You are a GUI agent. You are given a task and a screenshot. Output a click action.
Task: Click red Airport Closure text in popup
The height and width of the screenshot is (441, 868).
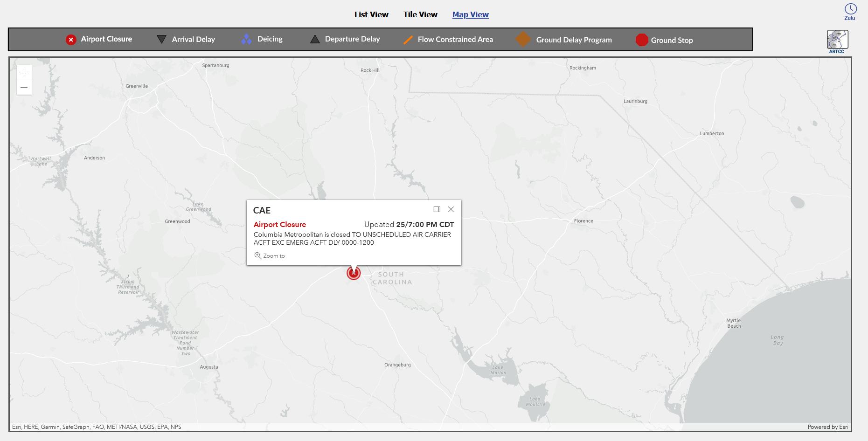coord(280,225)
